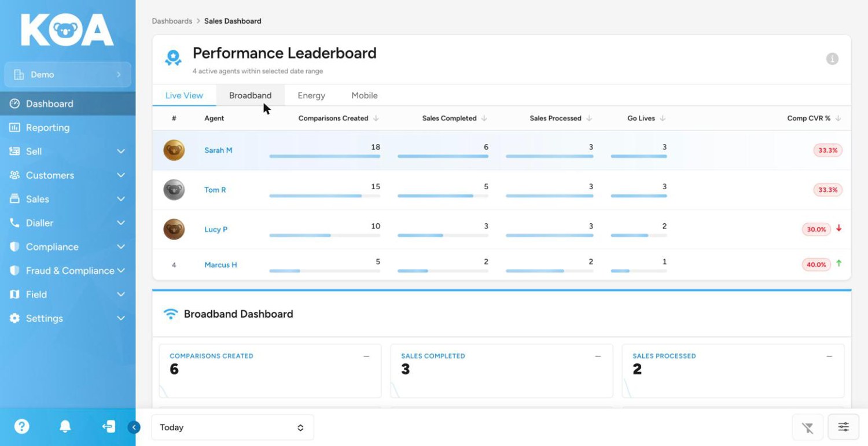This screenshot has height=446, width=868.
Task: Click the '4 active agents' subtitle text
Action: (x=258, y=71)
